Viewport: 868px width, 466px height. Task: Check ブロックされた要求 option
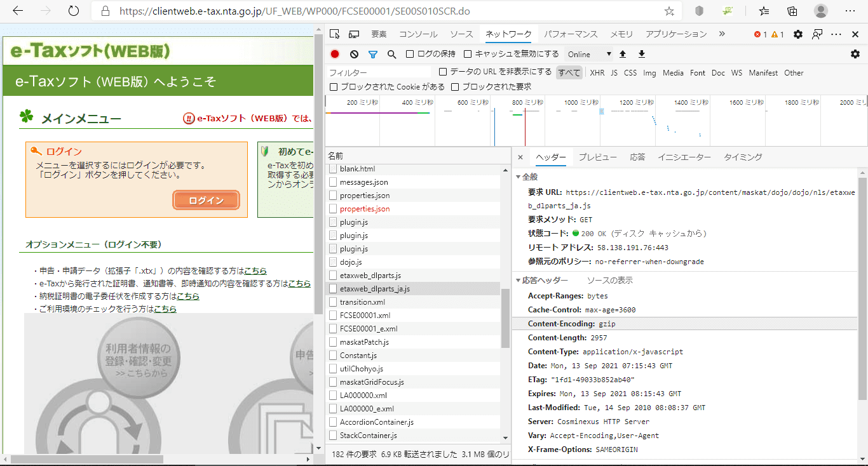click(x=455, y=87)
